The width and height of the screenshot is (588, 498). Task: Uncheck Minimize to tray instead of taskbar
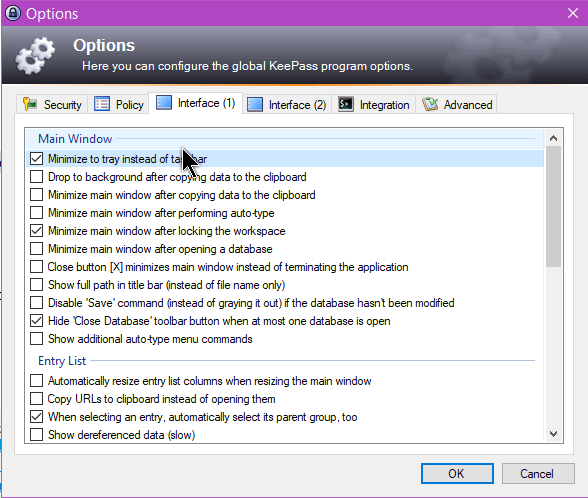36,159
